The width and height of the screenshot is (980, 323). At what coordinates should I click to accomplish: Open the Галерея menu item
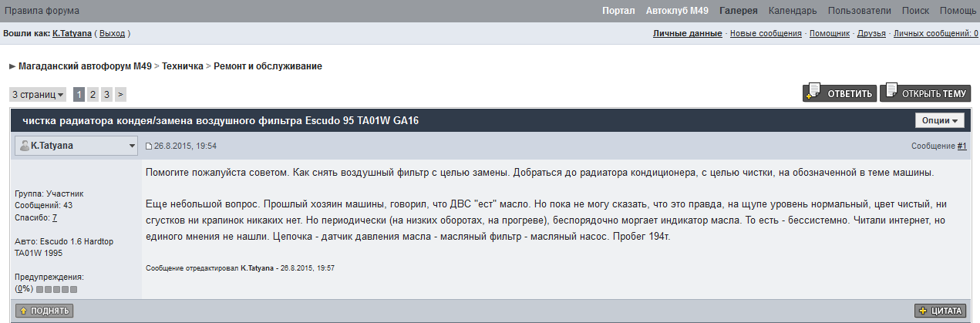click(x=738, y=11)
